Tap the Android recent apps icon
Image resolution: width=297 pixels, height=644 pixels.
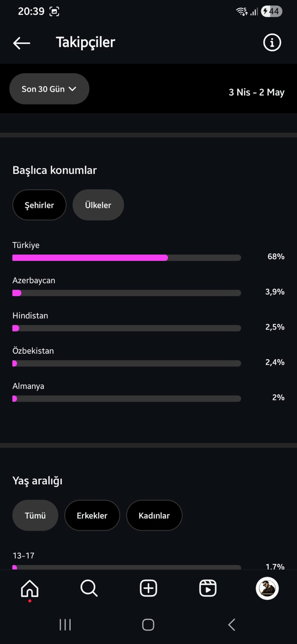click(65, 625)
